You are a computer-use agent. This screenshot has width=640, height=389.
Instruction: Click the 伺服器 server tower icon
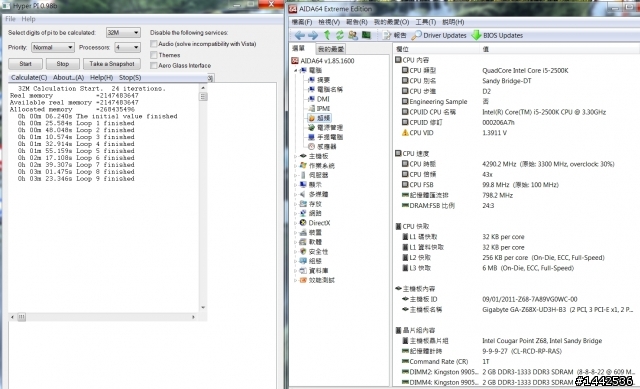[303, 175]
